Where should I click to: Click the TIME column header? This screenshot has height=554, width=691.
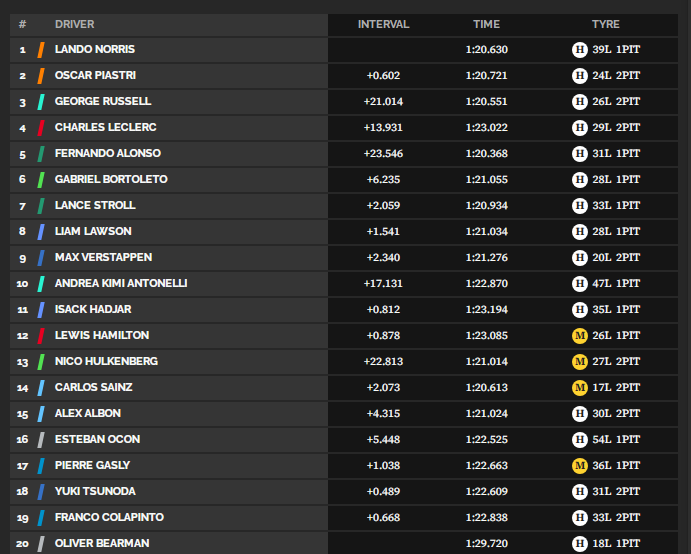pyautogui.click(x=487, y=24)
